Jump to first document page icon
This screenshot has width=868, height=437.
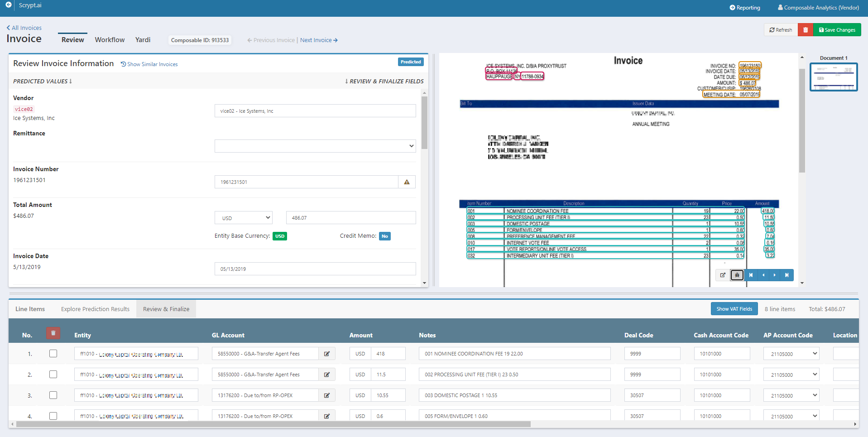pos(751,275)
